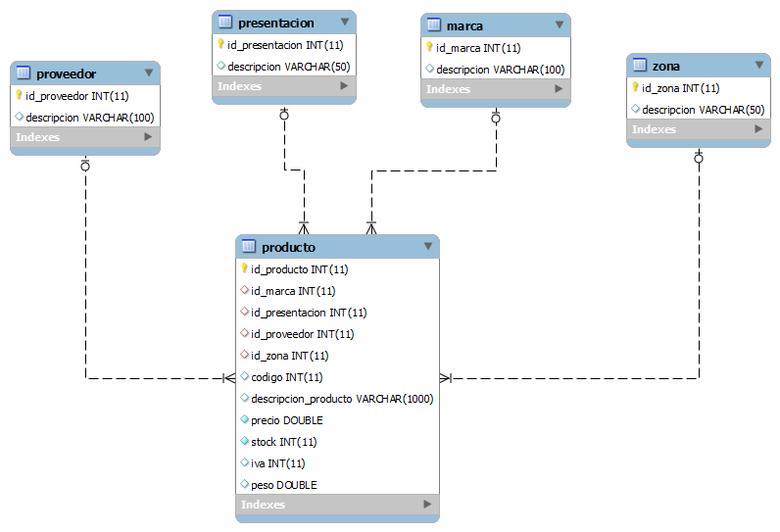Click the marca table title
The image size is (780, 532).
pyautogui.click(x=464, y=25)
